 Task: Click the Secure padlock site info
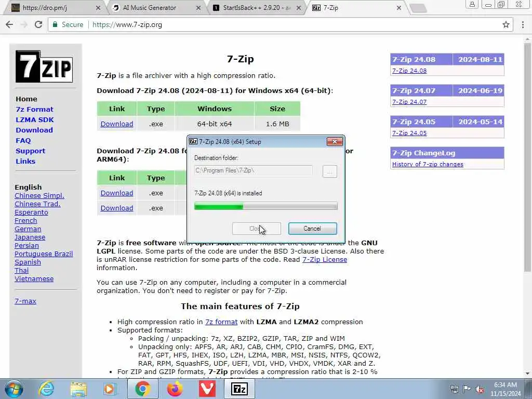coord(68,24)
